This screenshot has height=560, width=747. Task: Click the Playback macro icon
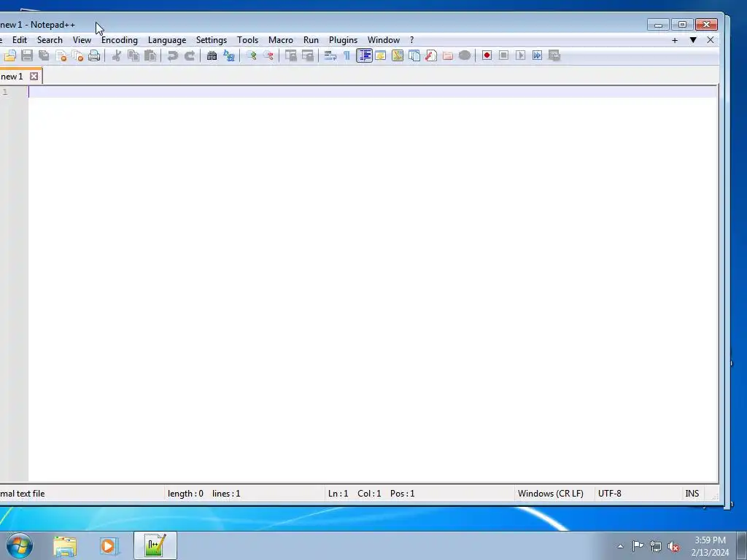[x=520, y=55]
